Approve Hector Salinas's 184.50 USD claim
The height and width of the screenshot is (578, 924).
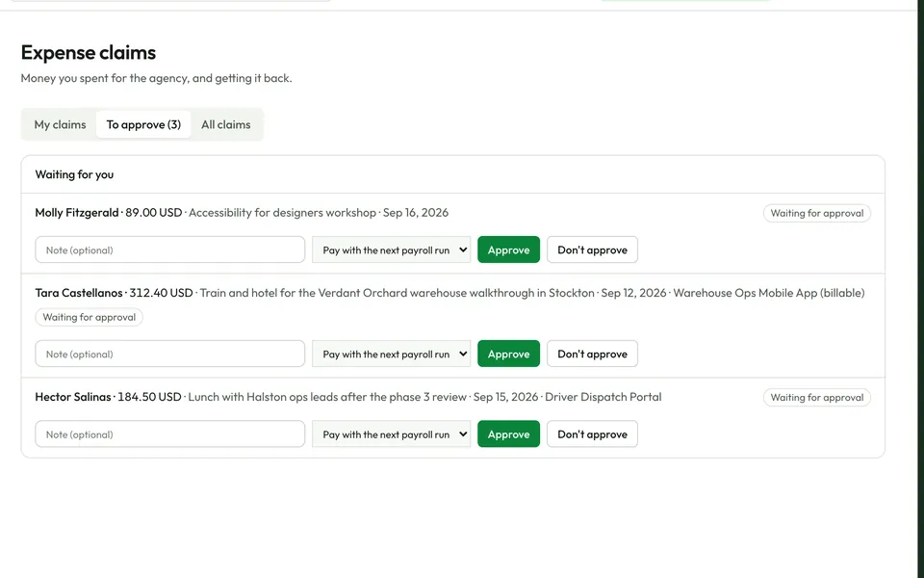coord(508,434)
